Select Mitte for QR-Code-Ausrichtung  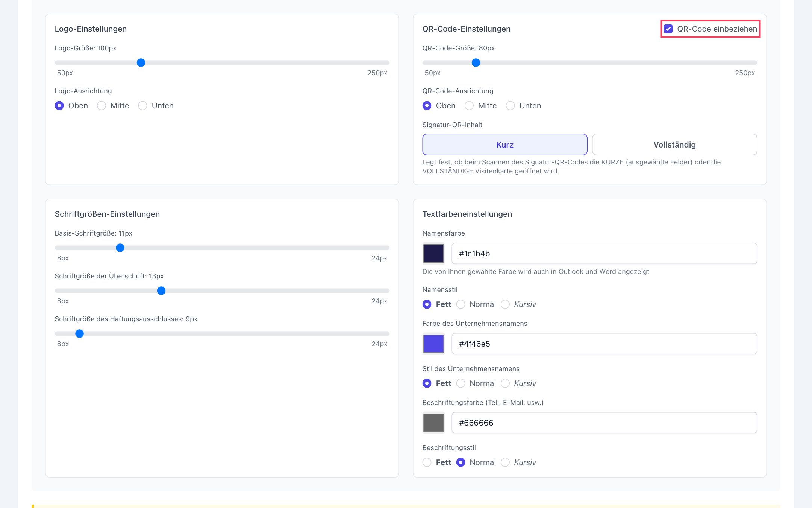469,106
